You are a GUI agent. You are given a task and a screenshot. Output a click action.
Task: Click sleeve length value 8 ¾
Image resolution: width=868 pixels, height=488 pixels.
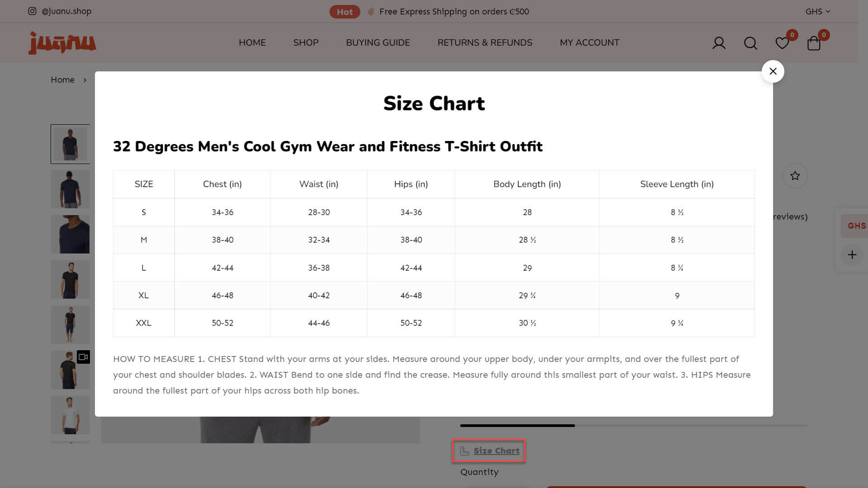[677, 268]
